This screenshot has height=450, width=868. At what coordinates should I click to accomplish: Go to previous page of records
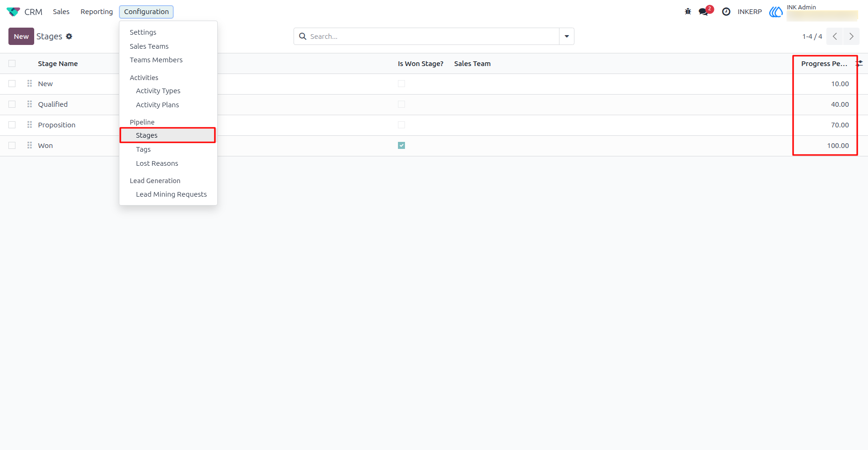[x=835, y=37]
